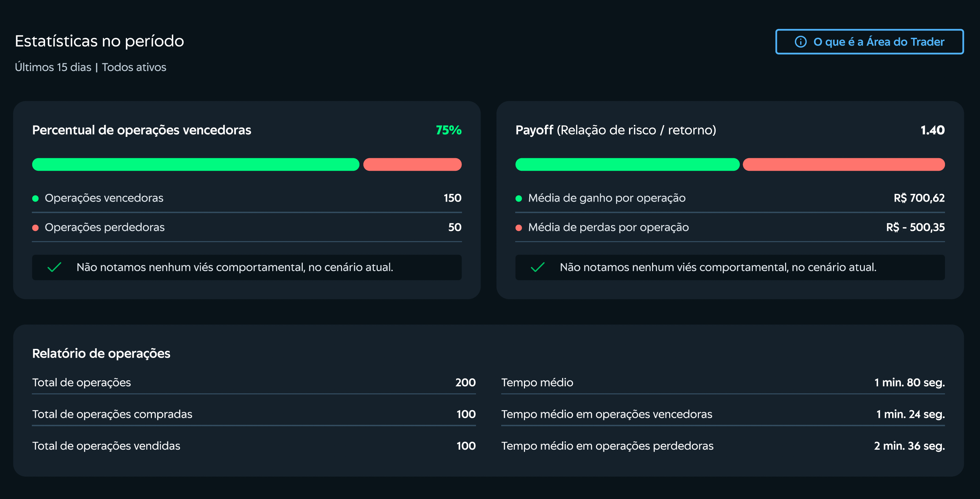The height and width of the screenshot is (499, 980).
Task: Click green dot beside Média de ganho
Action: click(519, 198)
